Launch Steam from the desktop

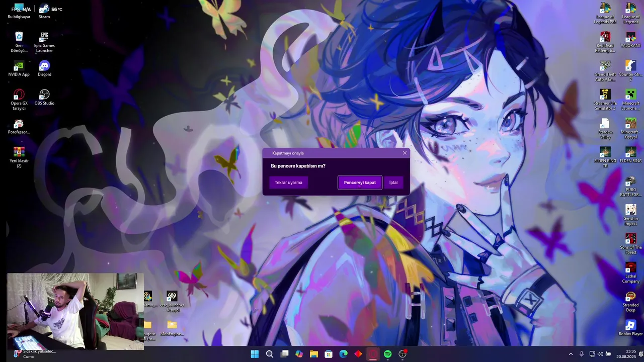click(x=44, y=12)
